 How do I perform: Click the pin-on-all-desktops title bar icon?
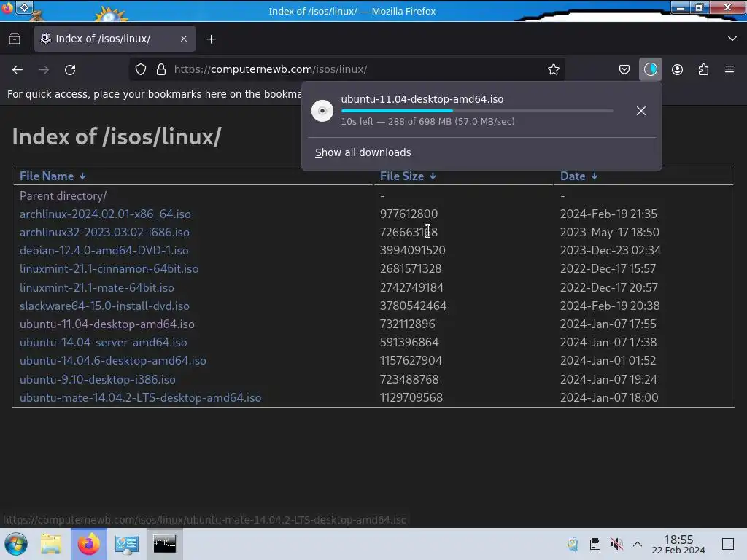[x=24, y=7]
